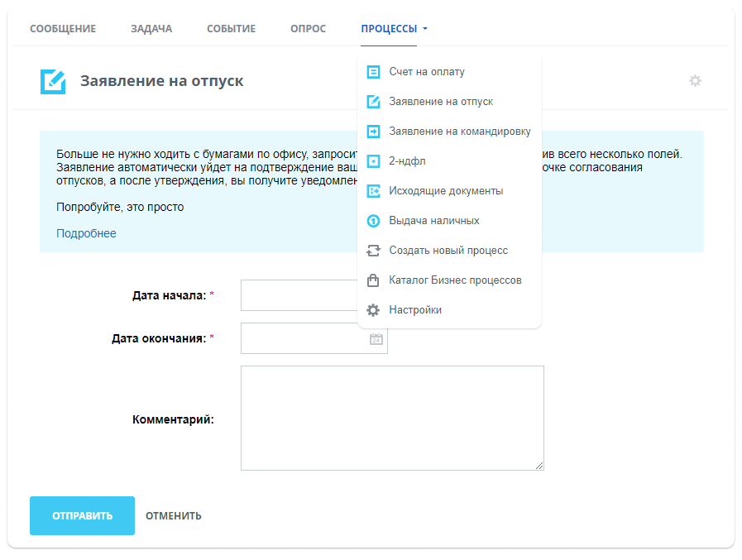Click the Исходящие документы list icon
742x560 pixels.
pos(373,190)
